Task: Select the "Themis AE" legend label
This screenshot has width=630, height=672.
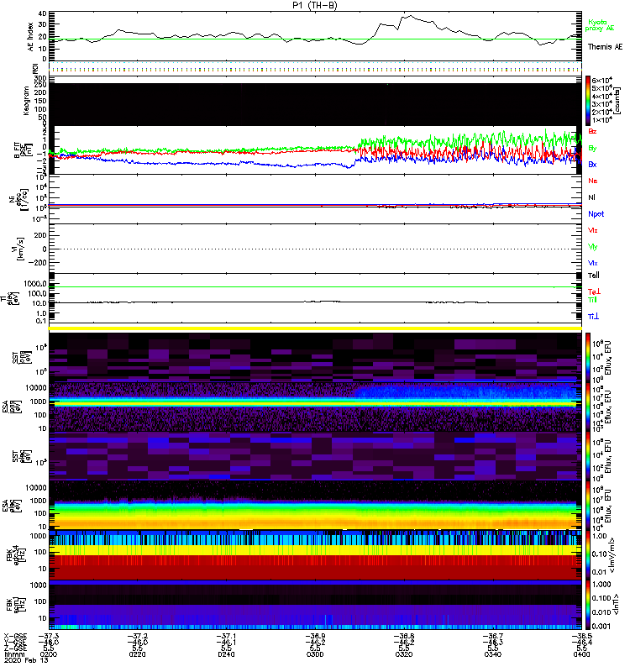Action: pos(605,47)
